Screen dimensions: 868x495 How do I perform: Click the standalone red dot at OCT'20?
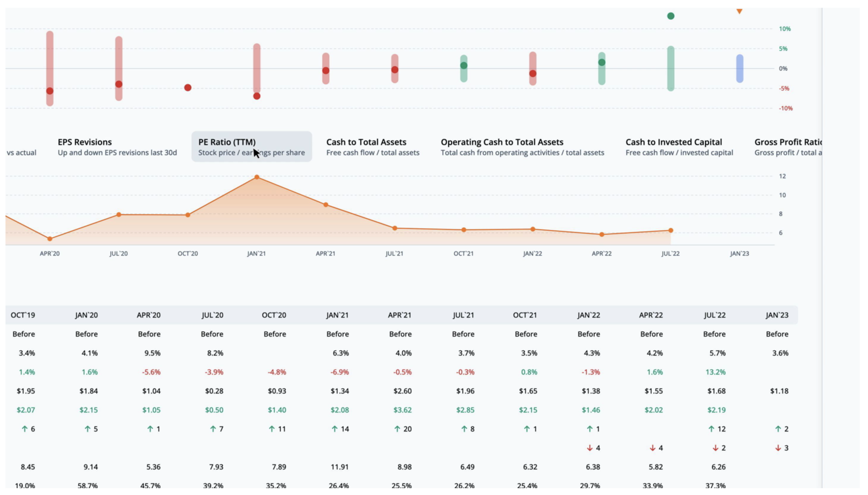pos(188,88)
